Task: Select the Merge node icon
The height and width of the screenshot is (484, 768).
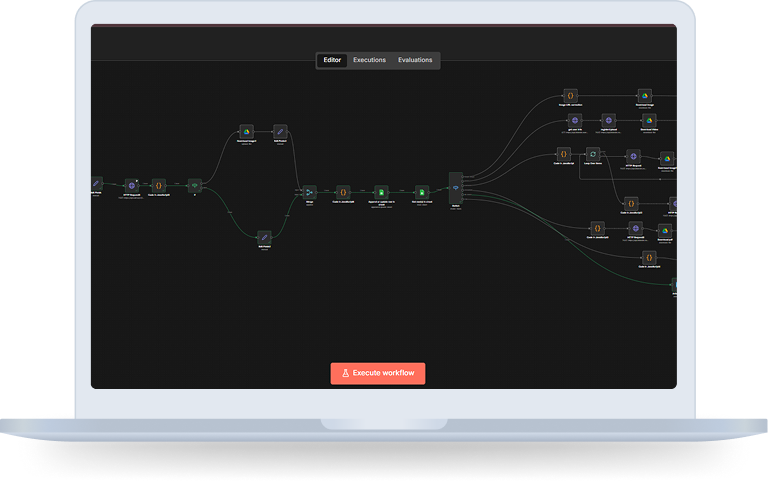Action: (x=309, y=191)
